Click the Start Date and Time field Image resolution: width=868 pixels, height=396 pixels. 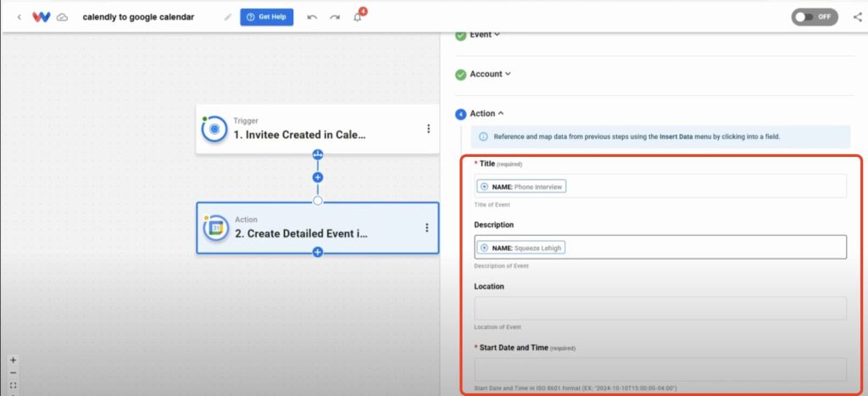pos(660,370)
